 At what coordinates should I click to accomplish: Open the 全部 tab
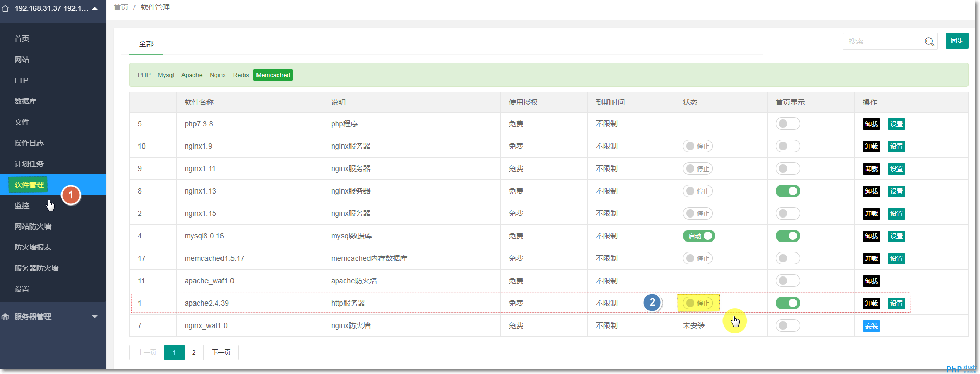[146, 44]
